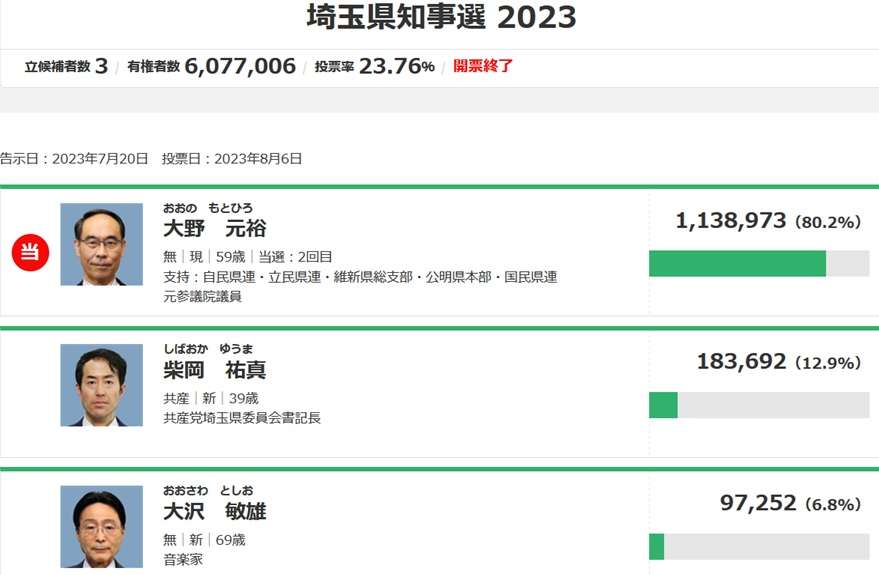The height and width of the screenshot is (575, 879).
Task: Click the red 開票終了 status label
Action: pyautogui.click(x=483, y=66)
